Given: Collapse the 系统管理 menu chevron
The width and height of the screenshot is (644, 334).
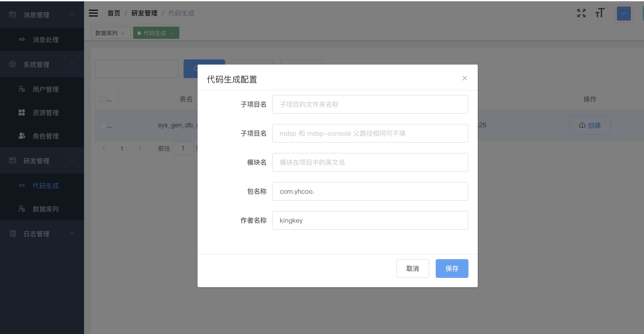Looking at the screenshot, I should (72, 64).
